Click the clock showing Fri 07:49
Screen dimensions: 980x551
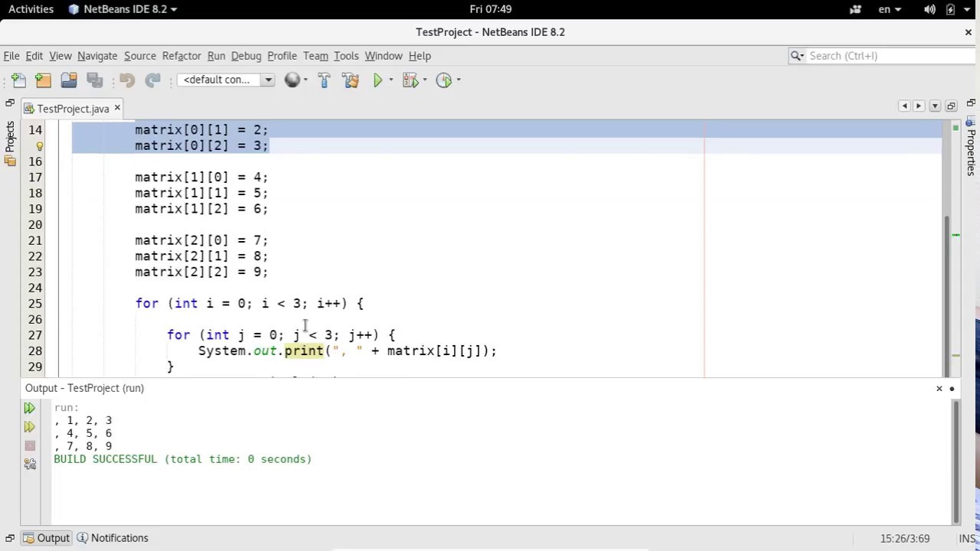(491, 9)
